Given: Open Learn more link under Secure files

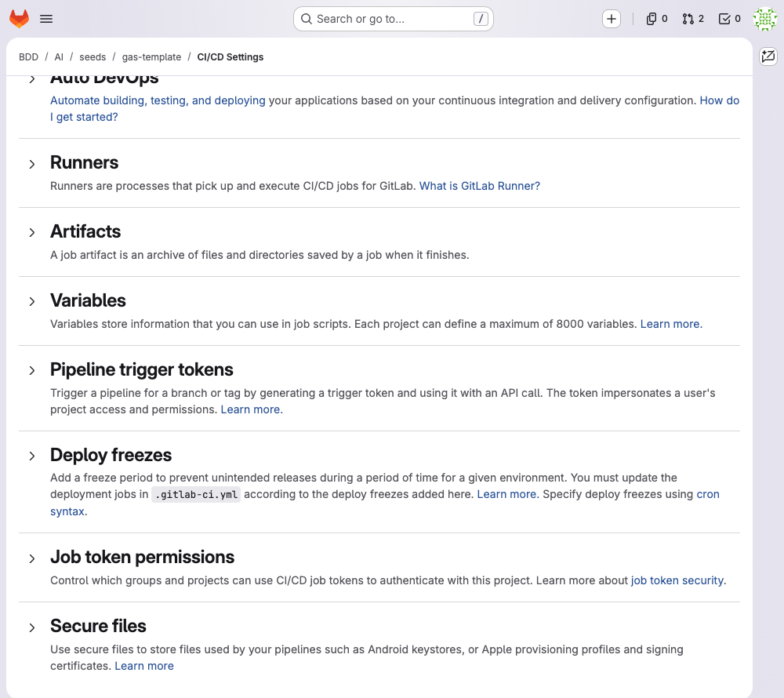Looking at the screenshot, I should (x=144, y=666).
